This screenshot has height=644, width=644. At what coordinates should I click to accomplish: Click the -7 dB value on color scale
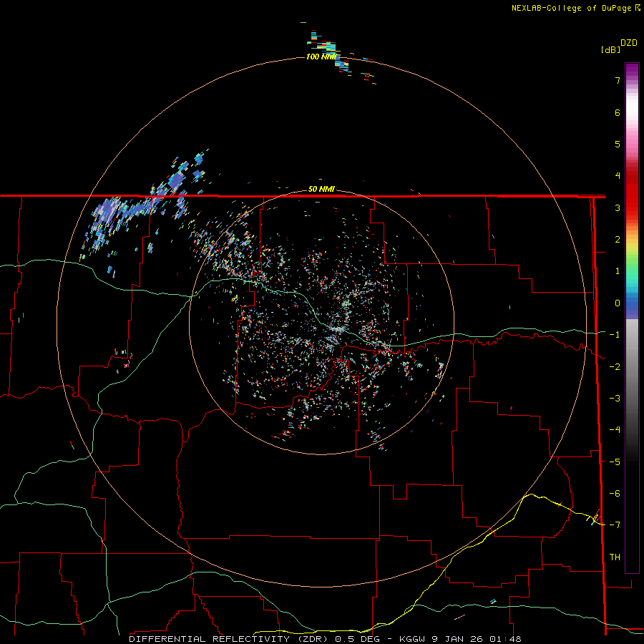click(x=615, y=525)
